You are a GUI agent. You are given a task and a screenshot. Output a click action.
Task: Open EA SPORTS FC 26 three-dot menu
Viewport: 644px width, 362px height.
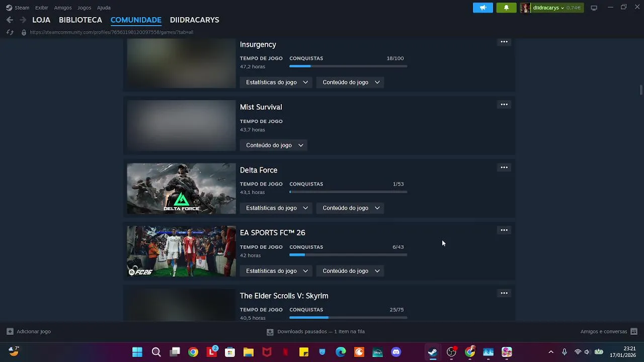point(504,230)
